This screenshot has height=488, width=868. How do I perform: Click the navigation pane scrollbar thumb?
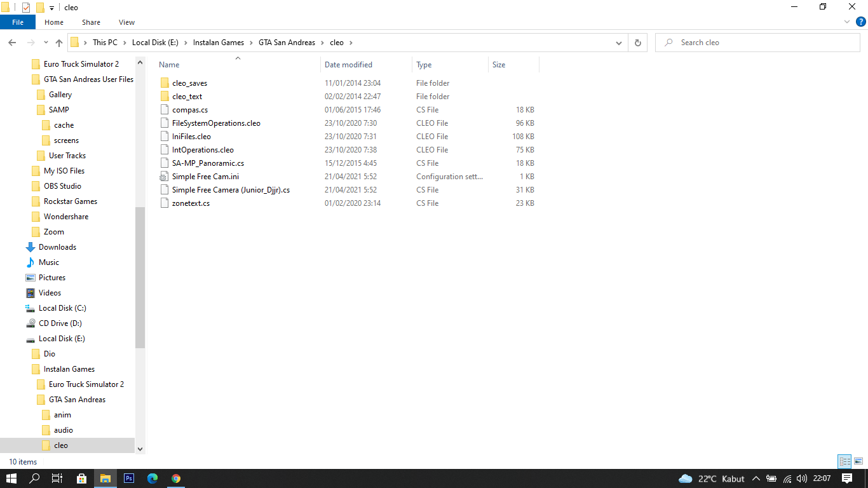coord(140,278)
